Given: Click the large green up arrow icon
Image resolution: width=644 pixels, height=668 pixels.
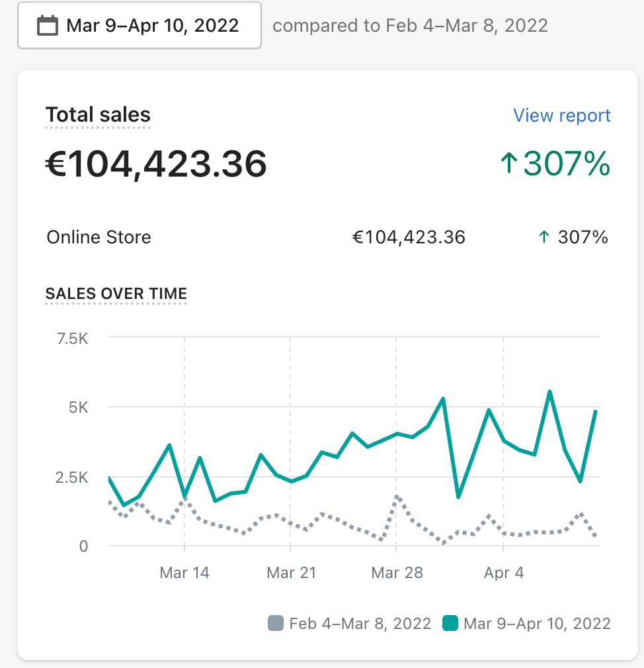Looking at the screenshot, I should (x=508, y=163).
